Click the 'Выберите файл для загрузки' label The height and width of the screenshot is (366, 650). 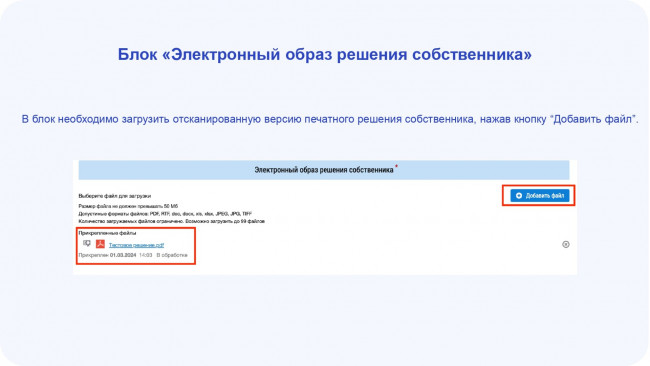click(115, 196)
